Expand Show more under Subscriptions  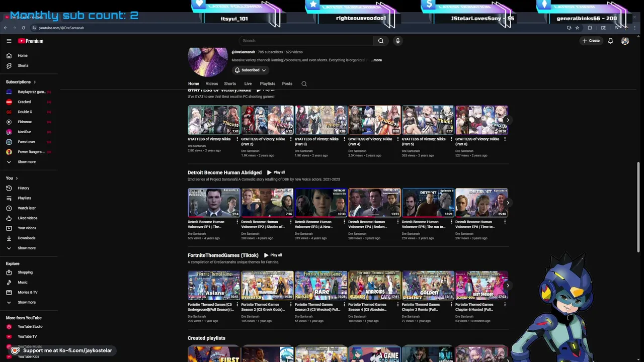26,162
